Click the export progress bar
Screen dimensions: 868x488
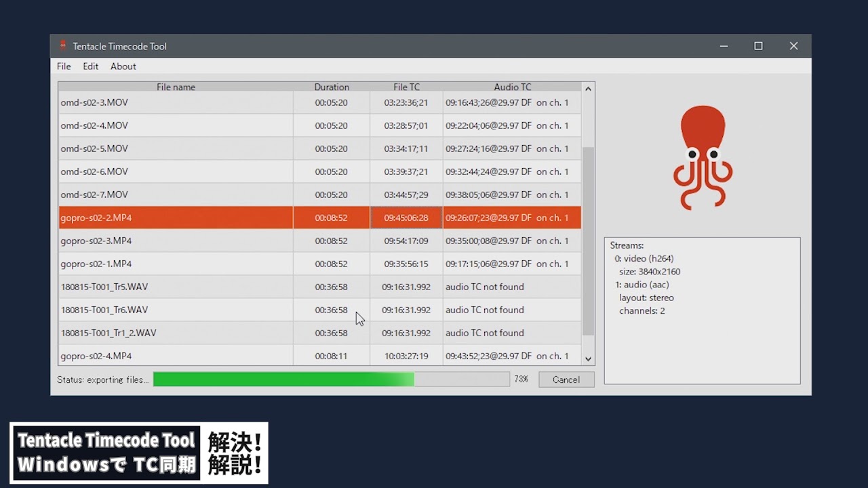331,380
